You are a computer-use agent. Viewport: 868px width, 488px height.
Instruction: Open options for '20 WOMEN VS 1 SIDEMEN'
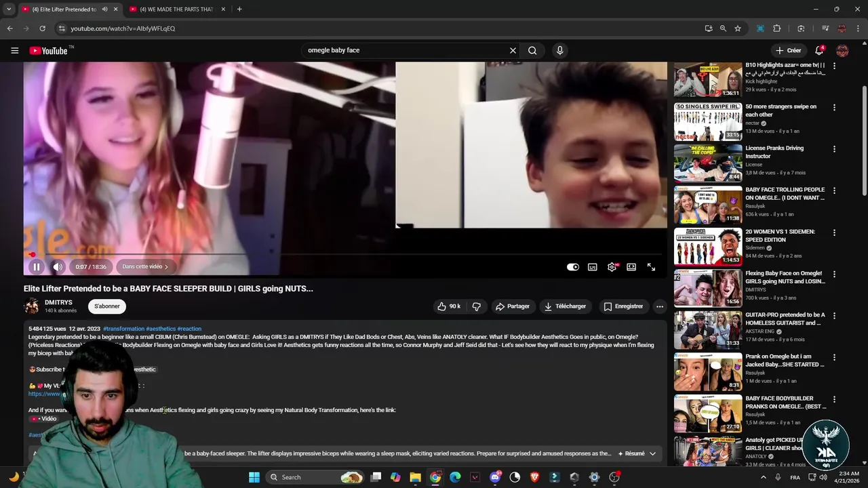834,232
